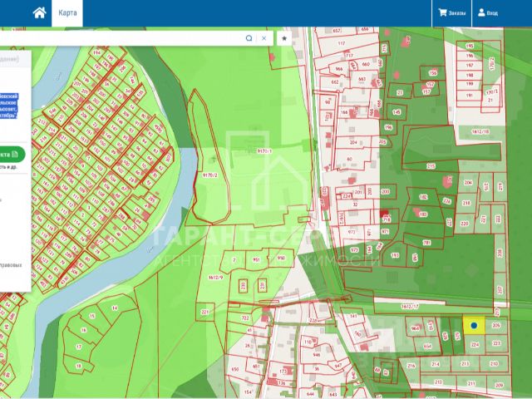Select parcel labeled 651
Screen dimensions: 532x399
[256, 367]
